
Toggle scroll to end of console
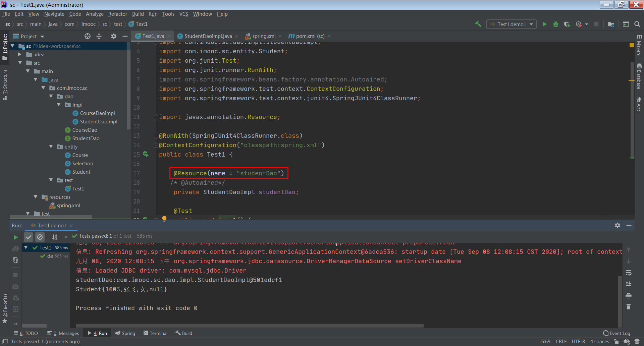[629, 284]
